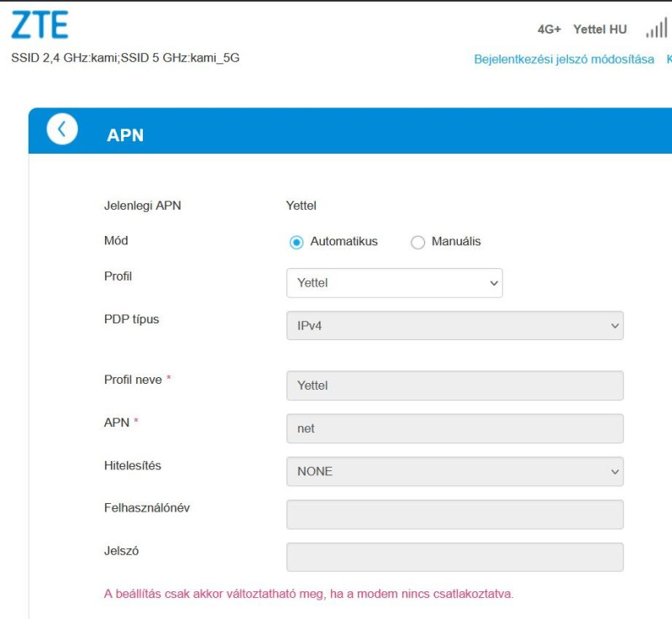Click the Mód label

point(116,240)
